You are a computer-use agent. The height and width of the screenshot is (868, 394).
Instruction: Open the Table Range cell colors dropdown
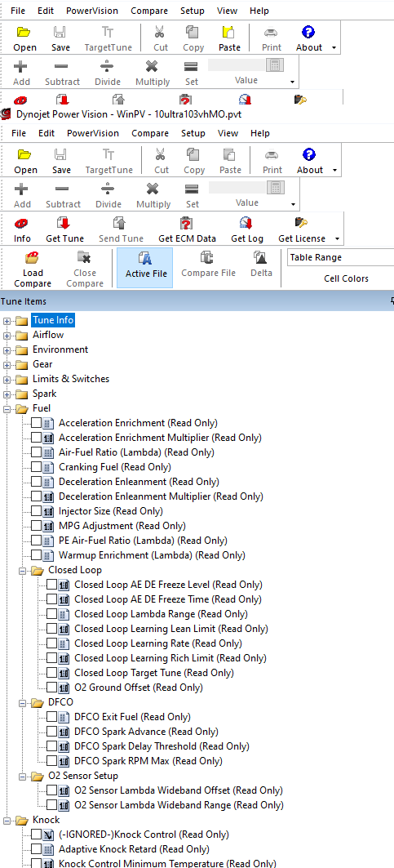340,257
